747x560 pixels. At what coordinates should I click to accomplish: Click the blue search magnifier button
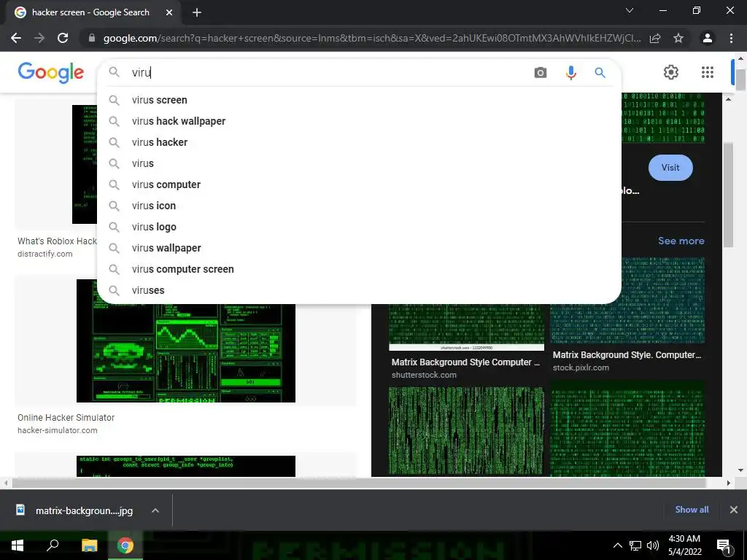[600, 72]
